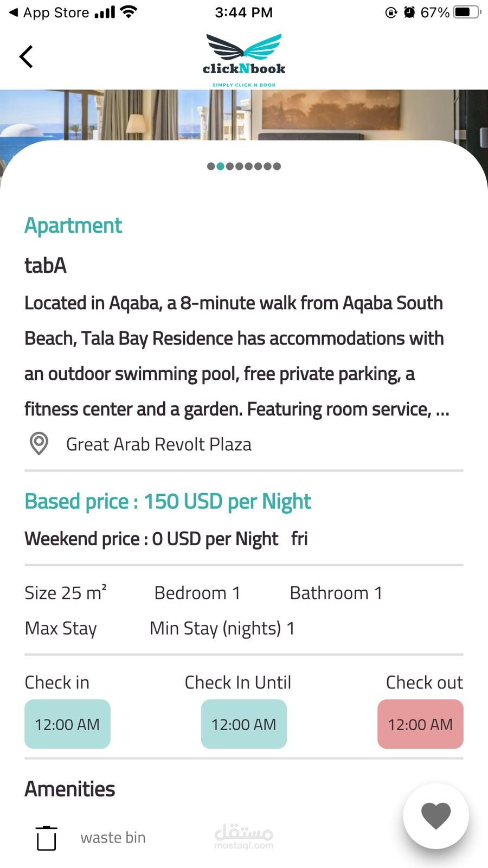This screenshot has height=868, width=488.
Task: Open the red Check out time selector
Action: [420, 724]
